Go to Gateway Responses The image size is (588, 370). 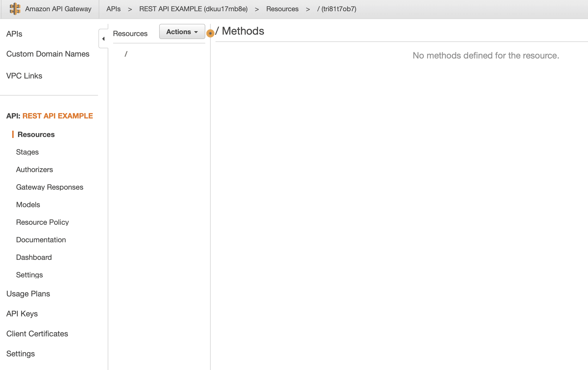pos(49,187)
